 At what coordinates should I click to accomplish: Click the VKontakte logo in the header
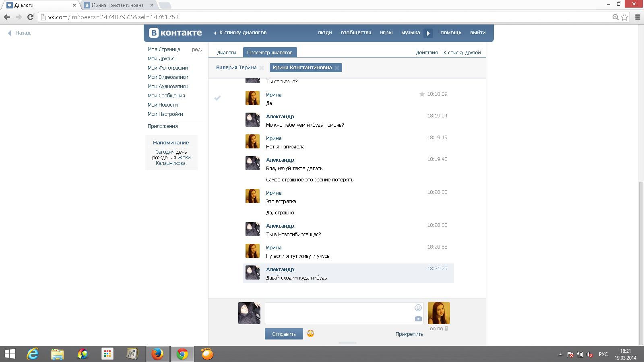pos(175,33)
